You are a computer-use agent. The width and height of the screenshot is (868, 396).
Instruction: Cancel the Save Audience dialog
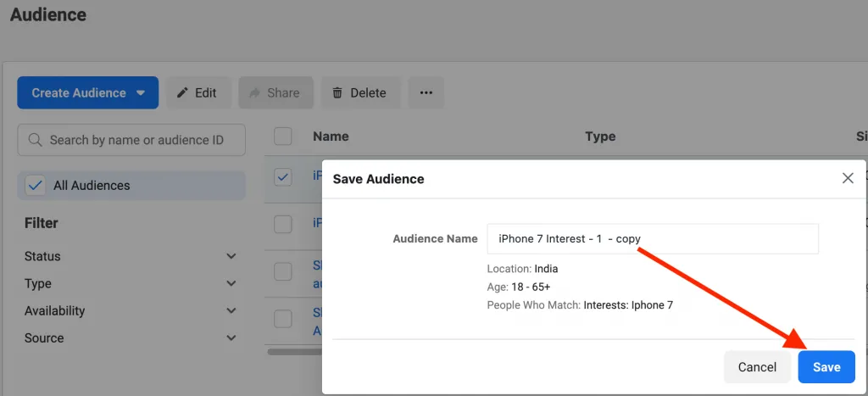[757, 366]
